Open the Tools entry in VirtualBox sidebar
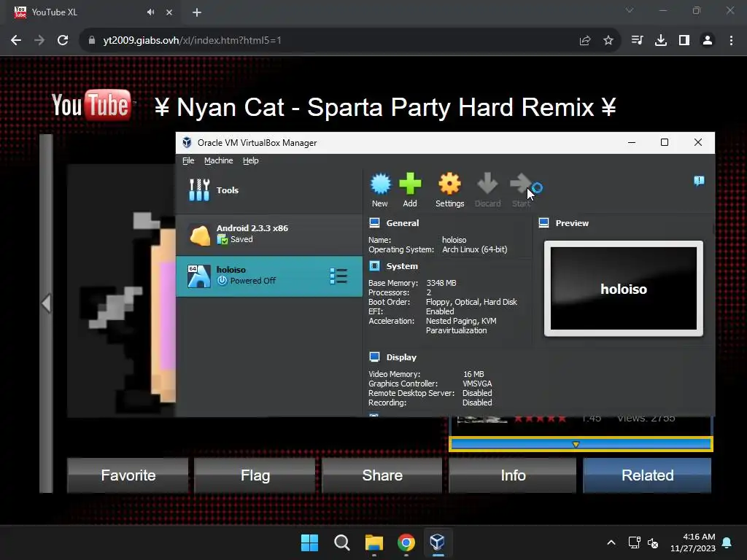This screenshot has height=560, width=747. [x=268, y=190]
